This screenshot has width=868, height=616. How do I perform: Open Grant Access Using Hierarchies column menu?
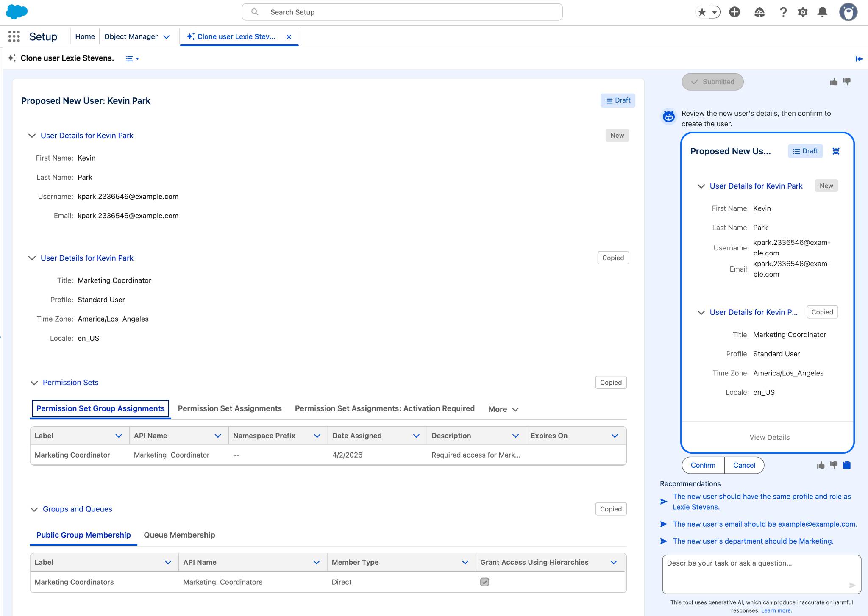pos(613,562)
